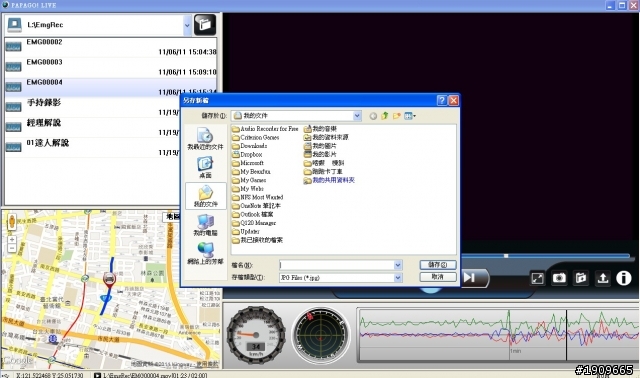Open the view menu icon in the dialog
Viewport: 640px width, 378px height.
coord(410,116)
